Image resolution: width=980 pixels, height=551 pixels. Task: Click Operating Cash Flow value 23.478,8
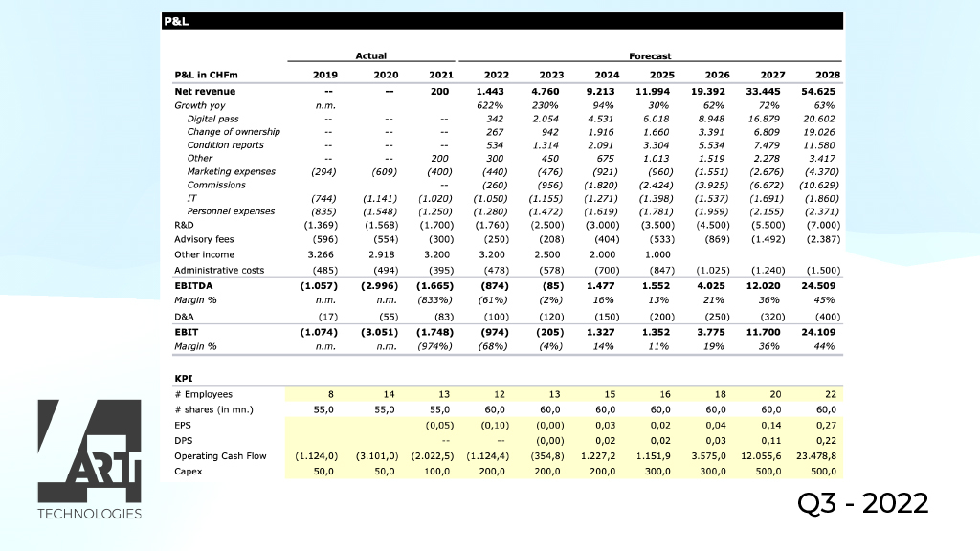point(816,456)
